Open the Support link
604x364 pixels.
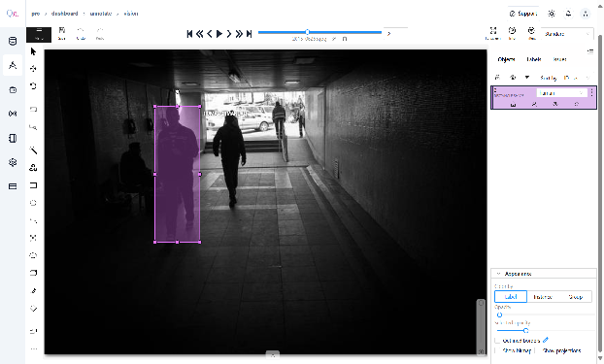point(523,14)
